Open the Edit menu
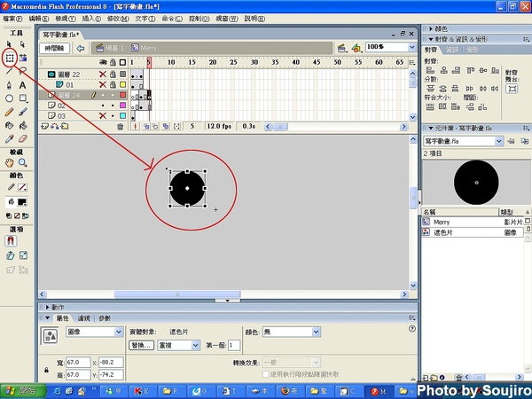The width and height of the screenshot is (532, 399). pyautogui.click(x=39, y=19)
